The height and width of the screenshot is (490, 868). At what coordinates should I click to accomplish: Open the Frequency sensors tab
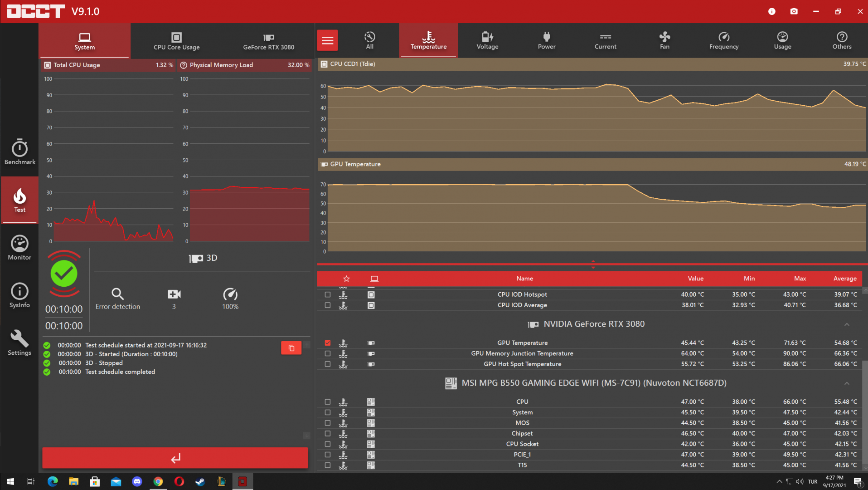point(724,40)
